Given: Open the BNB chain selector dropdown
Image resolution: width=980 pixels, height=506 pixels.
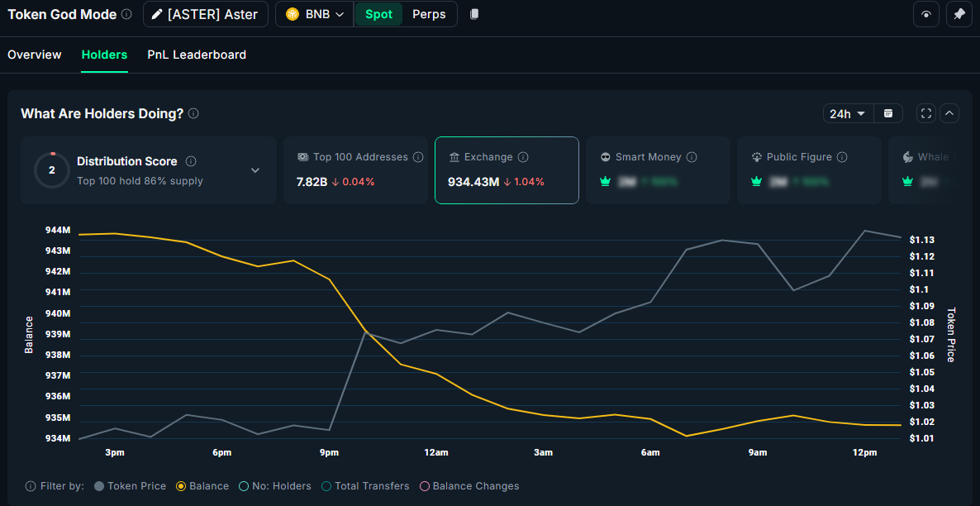Looking at the screenshot, I should [x=314, y=14].
